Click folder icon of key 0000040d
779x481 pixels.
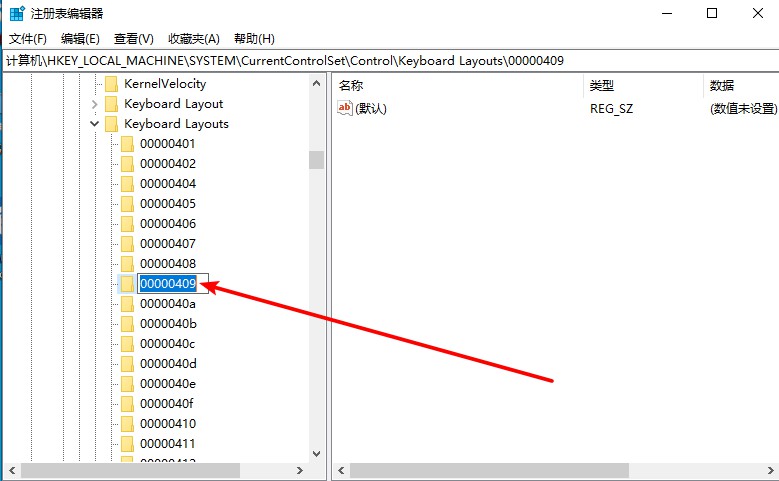(127, 364)
